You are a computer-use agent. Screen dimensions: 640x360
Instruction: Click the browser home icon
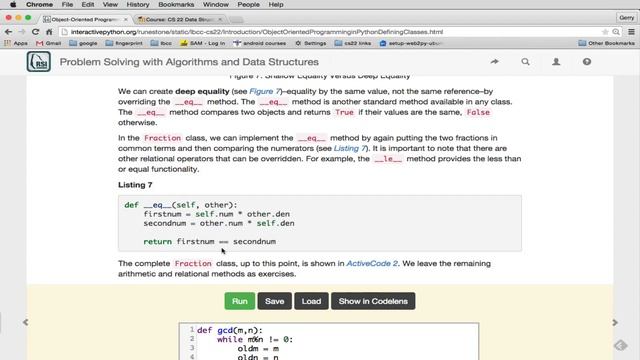pos(49,32)
